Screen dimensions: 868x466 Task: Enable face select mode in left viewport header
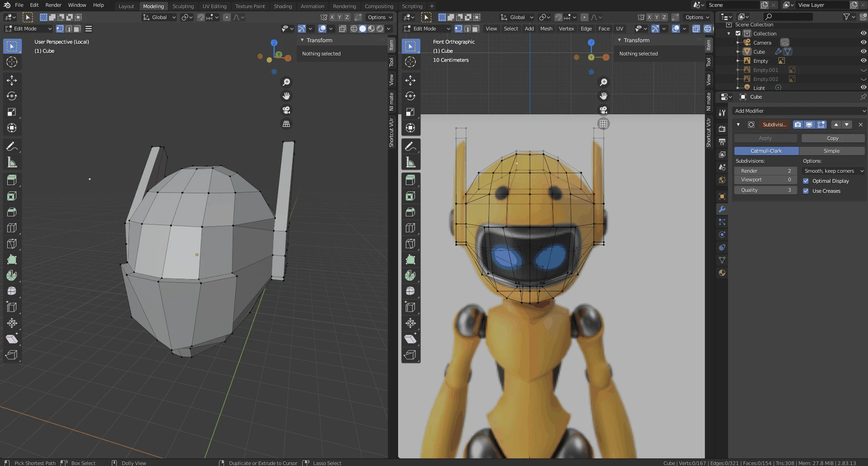(77, 29)
